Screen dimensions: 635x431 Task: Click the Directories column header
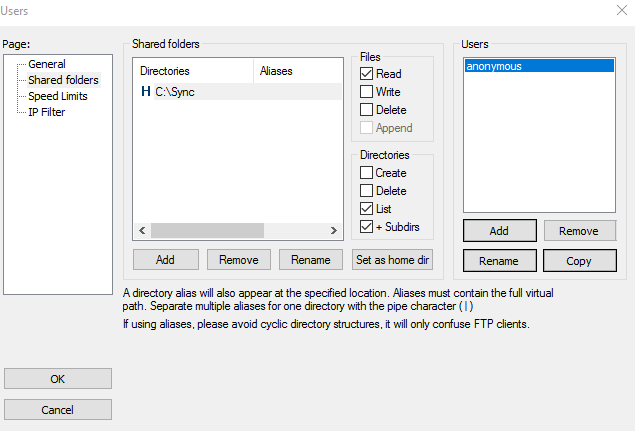193,71
